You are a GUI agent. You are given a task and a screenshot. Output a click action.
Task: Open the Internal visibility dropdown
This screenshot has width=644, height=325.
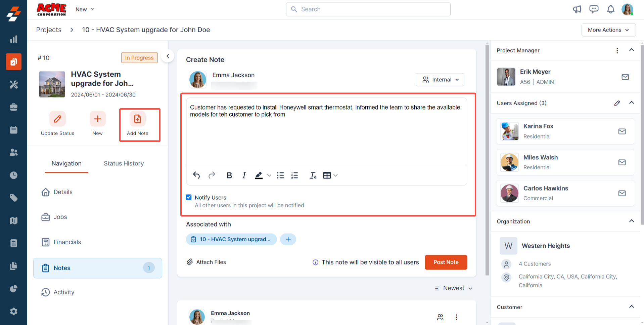(x=440, y=80)
